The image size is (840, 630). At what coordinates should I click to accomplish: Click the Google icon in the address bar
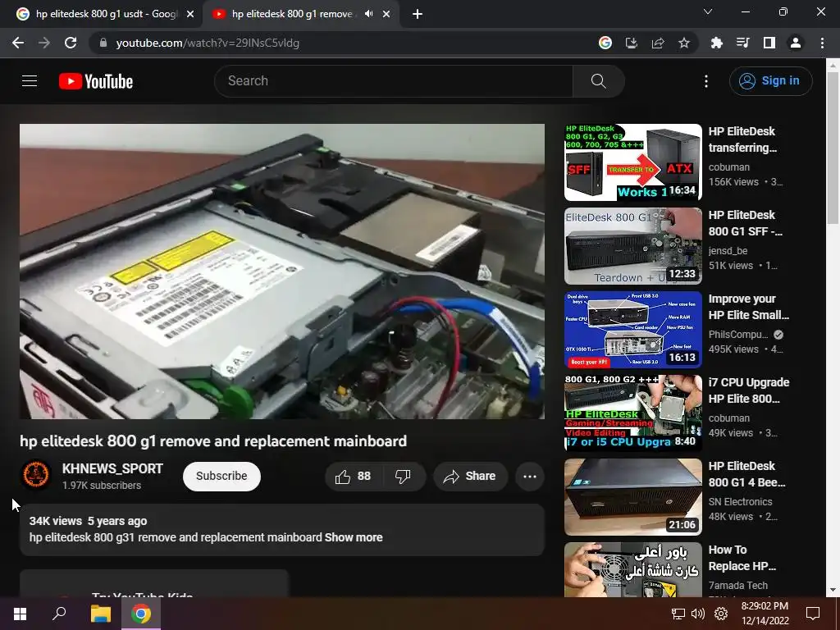pyautogui.click(x=605, y=43)
